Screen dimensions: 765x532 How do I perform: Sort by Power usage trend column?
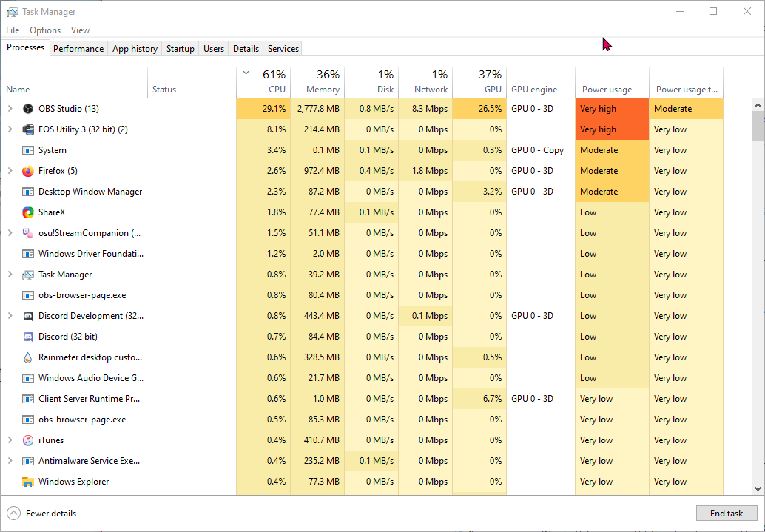click(x=687, y=82)
